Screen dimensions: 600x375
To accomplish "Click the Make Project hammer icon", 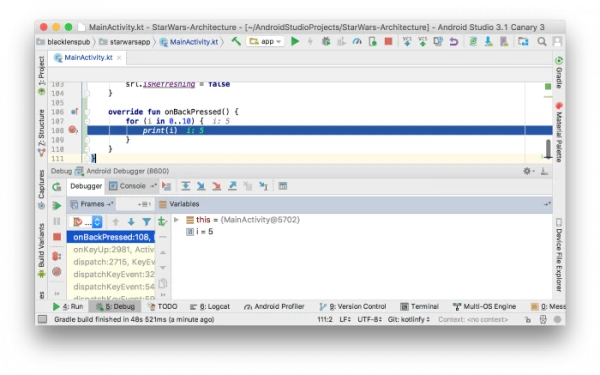I will click(236, 41).
